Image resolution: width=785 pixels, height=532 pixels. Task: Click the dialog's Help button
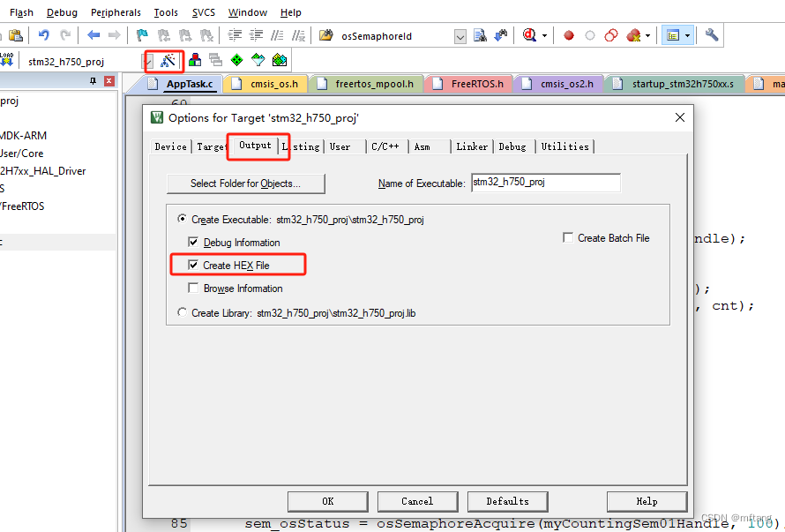pyautogui.click(x=647, y=501)
